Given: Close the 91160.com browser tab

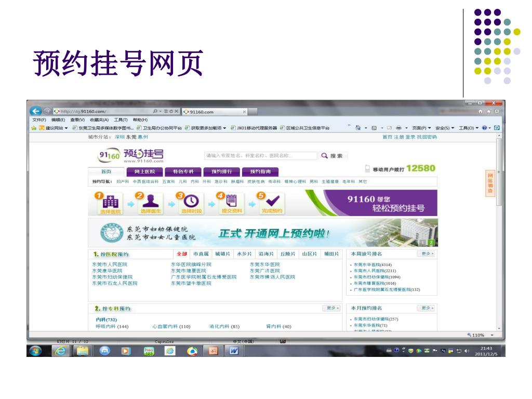Looking at the screenshot, I should 244,112.
